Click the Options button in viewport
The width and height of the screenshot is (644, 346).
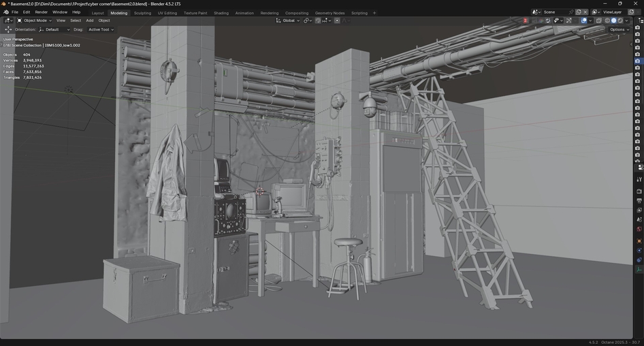click(x=619, y=29)
